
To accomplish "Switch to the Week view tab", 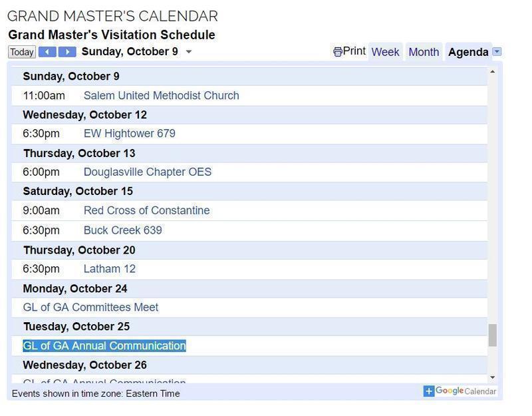I will (385, 52).
